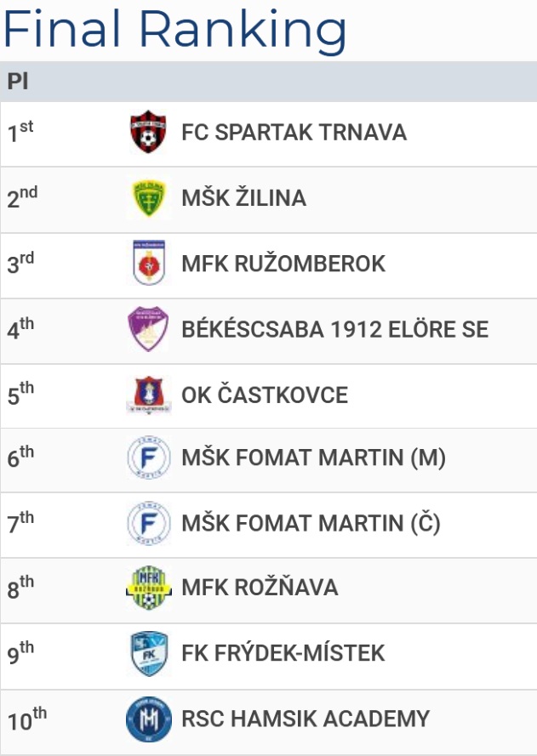This screenshot has width=537, height=756.
Task: Click the OK Častkovce team logo
Action: (149, 395)
